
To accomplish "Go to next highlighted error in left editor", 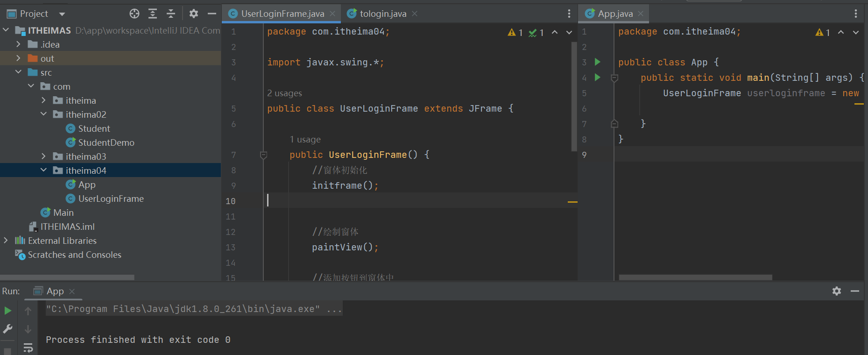I will coord(569,32).
